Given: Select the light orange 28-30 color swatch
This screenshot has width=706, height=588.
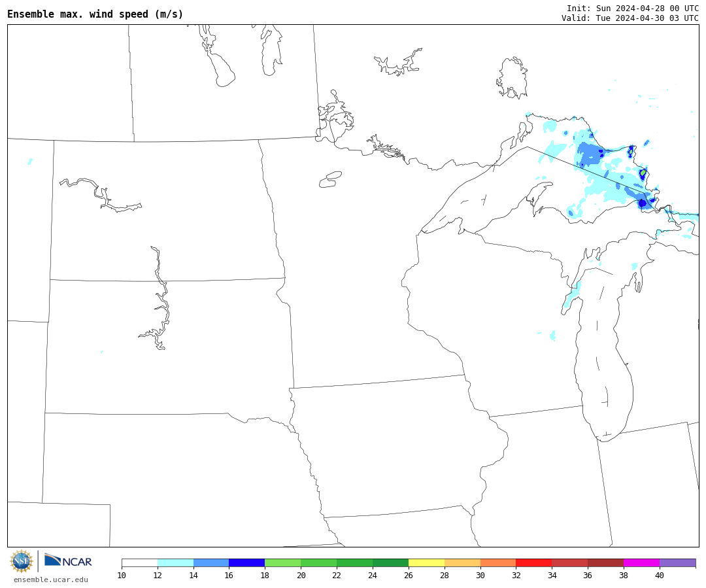Looking at the screenshot, I should [462, 562].
